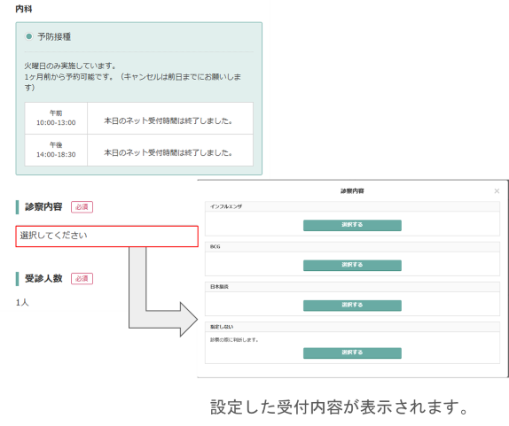This screenshot has width=509, height=426.
Task: Close the 診察内容 dialog with the X
Action: coord(497,191)
